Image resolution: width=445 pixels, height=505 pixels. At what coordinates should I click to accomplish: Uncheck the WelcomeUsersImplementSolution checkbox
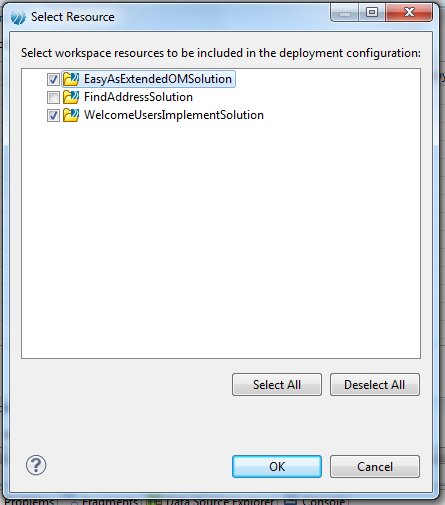53,115
